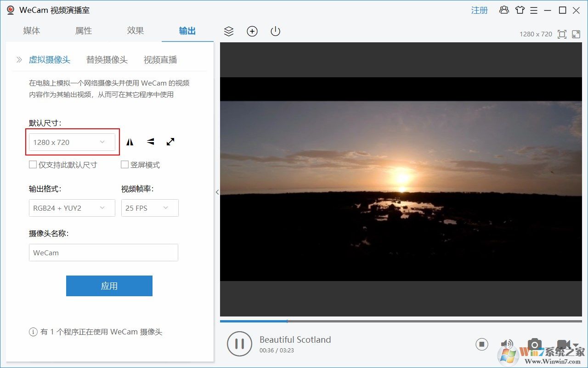Open the 默认尺寸 1280 x 720 dropdown
This screenshot has height=368, width=588.
point(72,142)
